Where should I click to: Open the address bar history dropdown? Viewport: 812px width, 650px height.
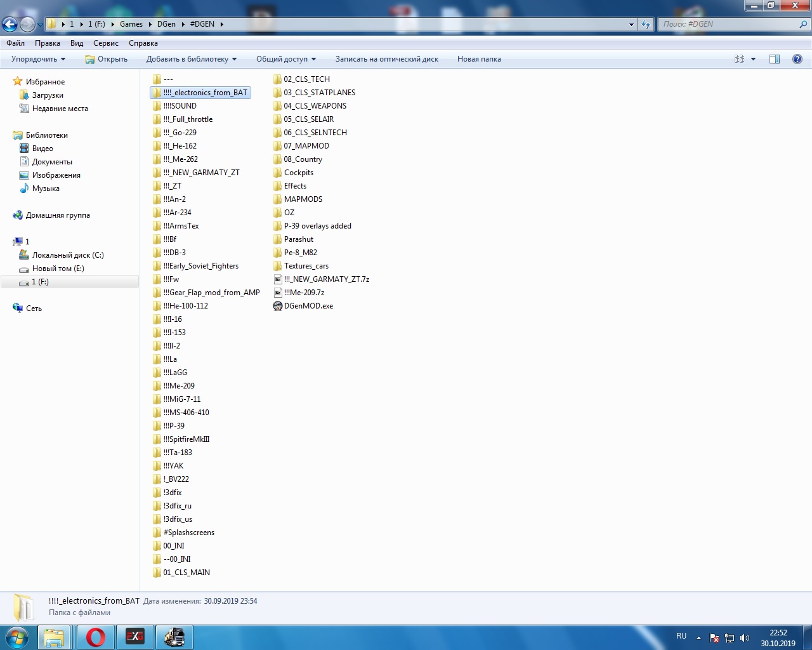click(x=631, y=24)
